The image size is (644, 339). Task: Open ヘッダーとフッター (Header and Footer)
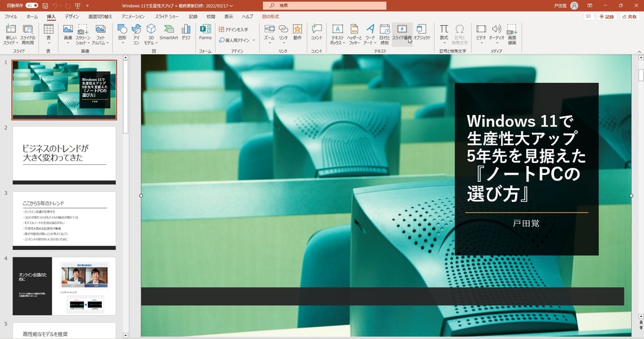click(x=354, y=35)
